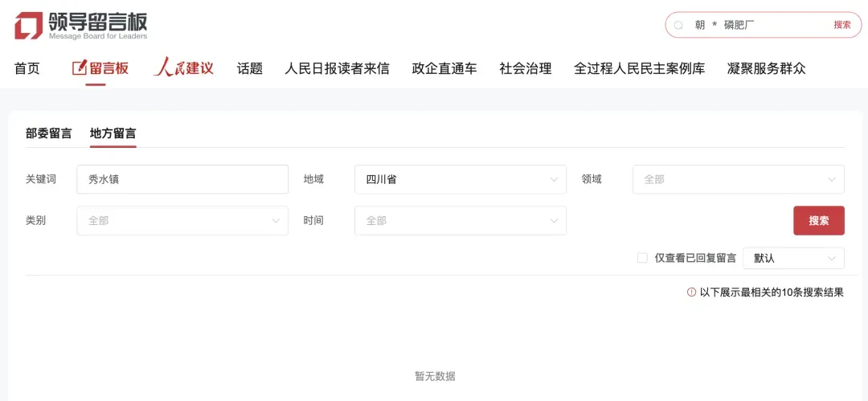Screen dimensions: 868x401
Task: Click the 留言板 pencil-note icon
Action: click(79, 68)
